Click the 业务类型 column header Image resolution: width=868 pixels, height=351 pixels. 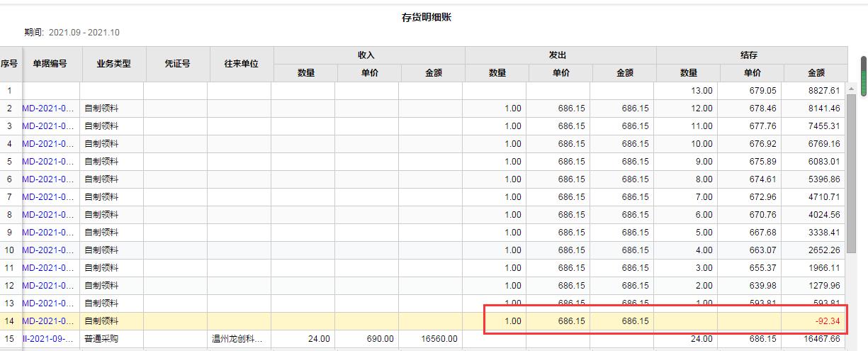(x=114, y=64)
